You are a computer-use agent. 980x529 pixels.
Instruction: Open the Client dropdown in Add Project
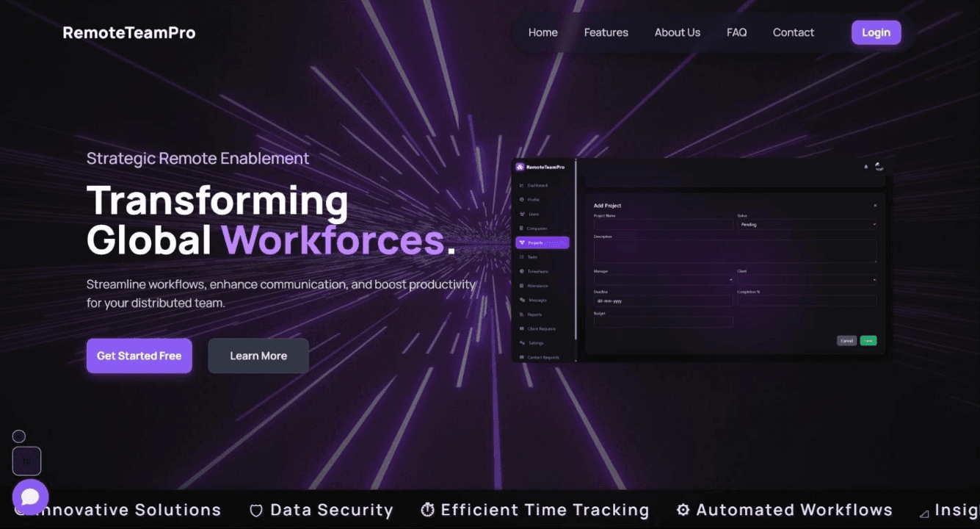807,280
